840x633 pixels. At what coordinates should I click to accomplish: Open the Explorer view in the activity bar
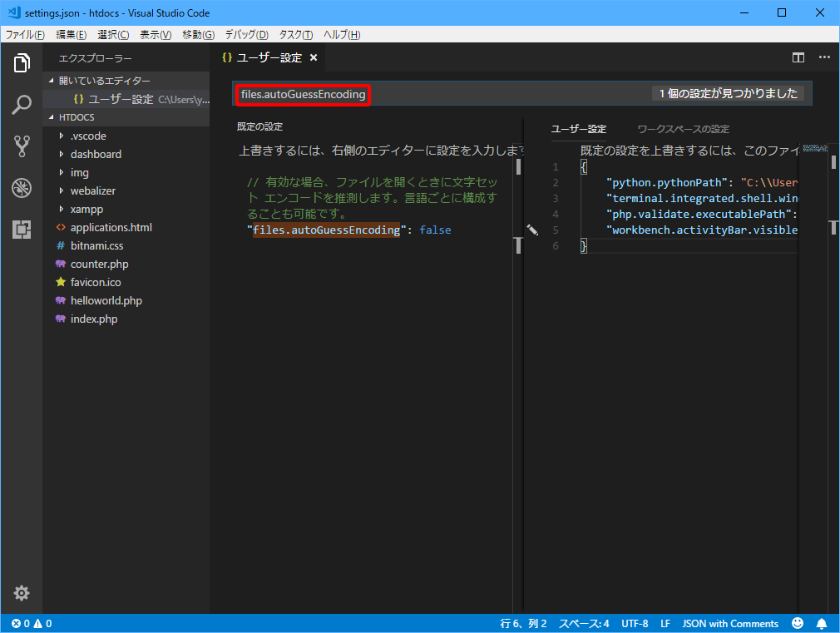click(x=21, y=62)
